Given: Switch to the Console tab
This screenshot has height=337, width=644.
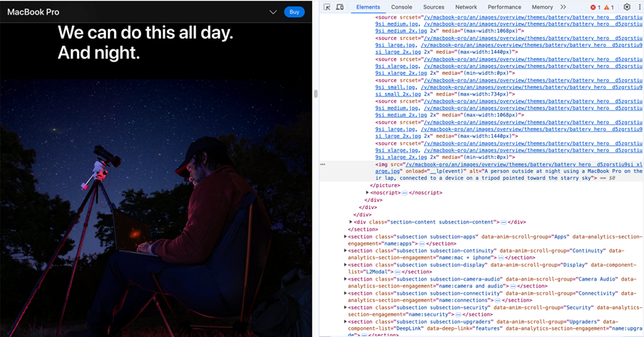Looking at the screenshot, I should (x=402, y=7).
